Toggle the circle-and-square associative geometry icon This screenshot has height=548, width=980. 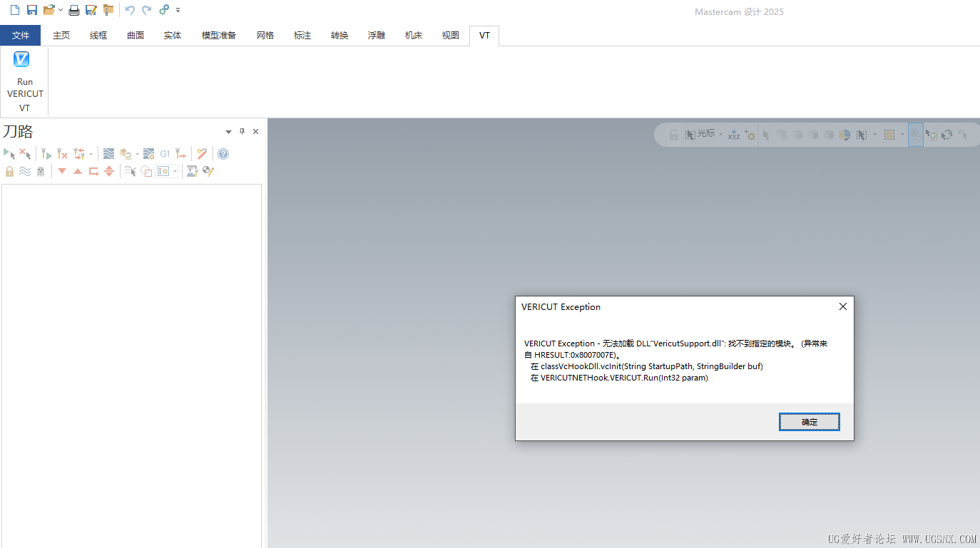point(146,171)
